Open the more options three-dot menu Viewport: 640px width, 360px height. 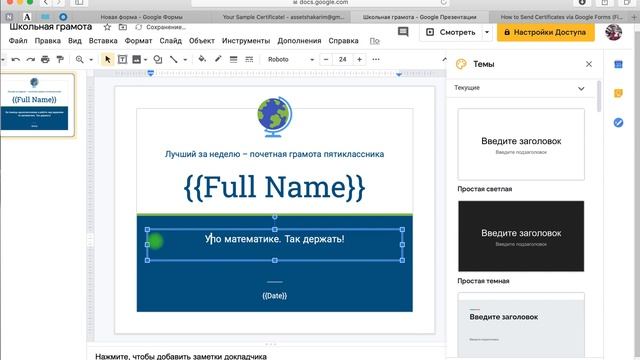(376, 60)
